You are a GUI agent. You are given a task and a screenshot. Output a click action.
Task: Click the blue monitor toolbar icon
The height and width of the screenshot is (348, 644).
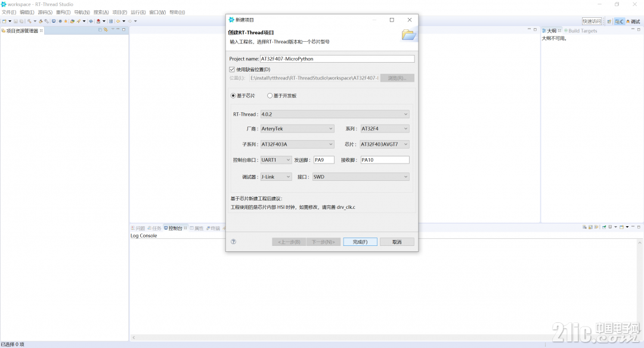(54, 21)
